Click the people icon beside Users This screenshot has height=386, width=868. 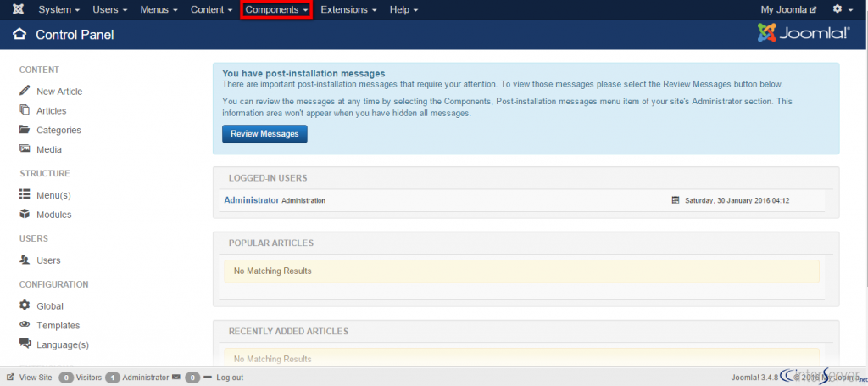point(25,260)
